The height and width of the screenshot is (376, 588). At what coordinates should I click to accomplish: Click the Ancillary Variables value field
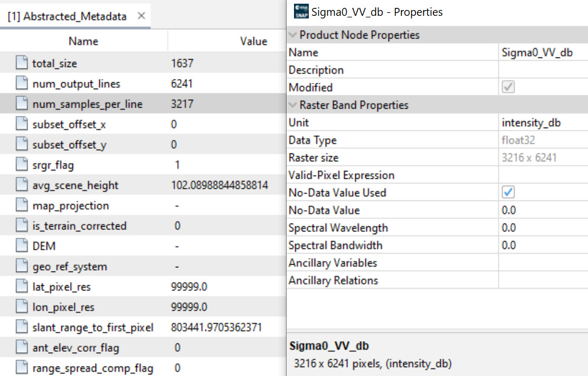tap(543, 263)
